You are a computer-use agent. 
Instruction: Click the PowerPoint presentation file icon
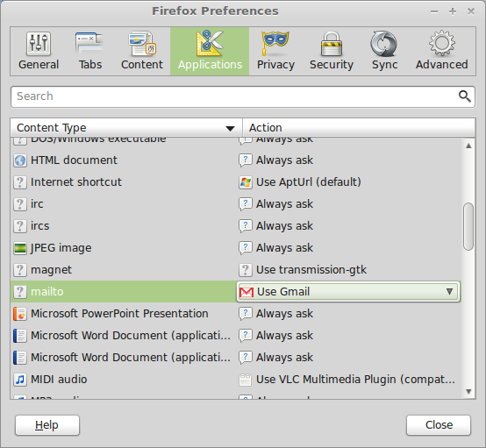(x=20, y=314)
